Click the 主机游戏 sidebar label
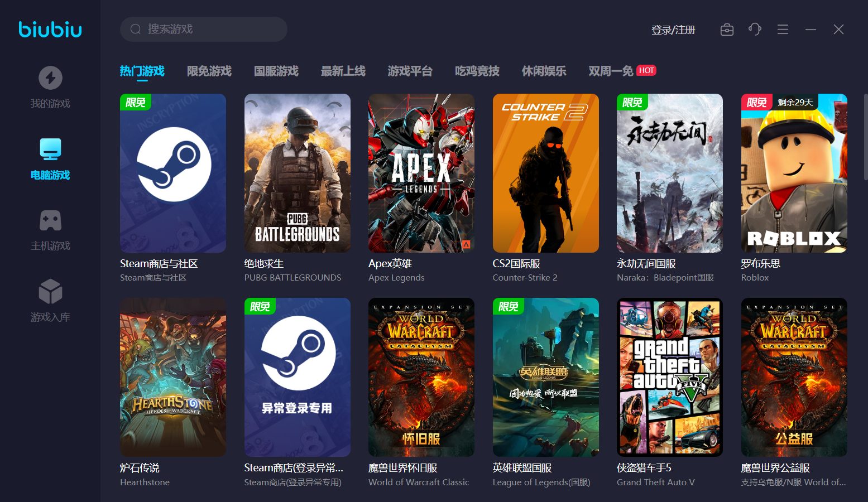 coord(50,246)
